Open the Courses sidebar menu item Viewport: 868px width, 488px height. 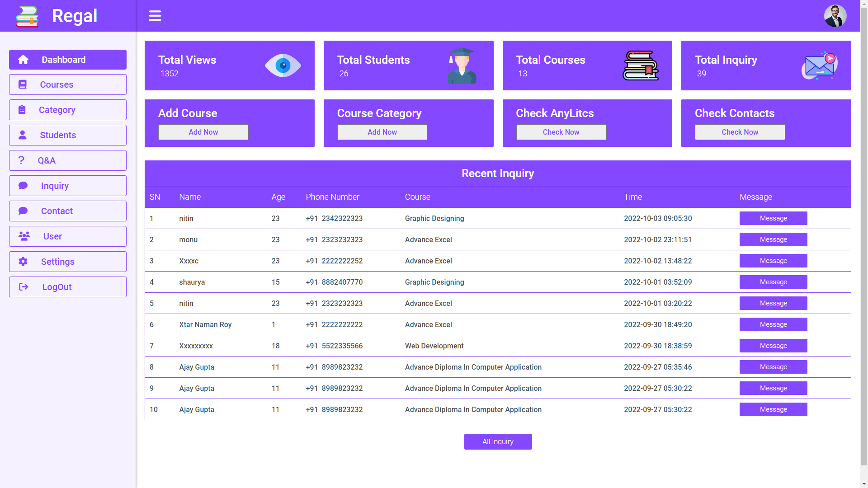click(68, 84)
